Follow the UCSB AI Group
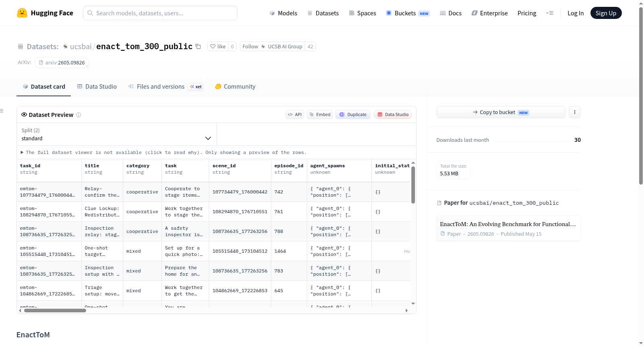 (272, 46)
